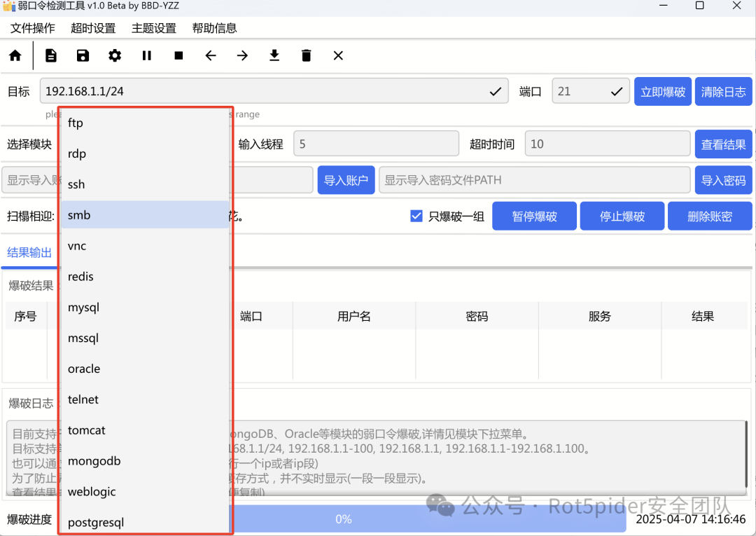This screenshot has height=536, width=756.
Task: Click the 导入密码 button
Action: point(723,180)
